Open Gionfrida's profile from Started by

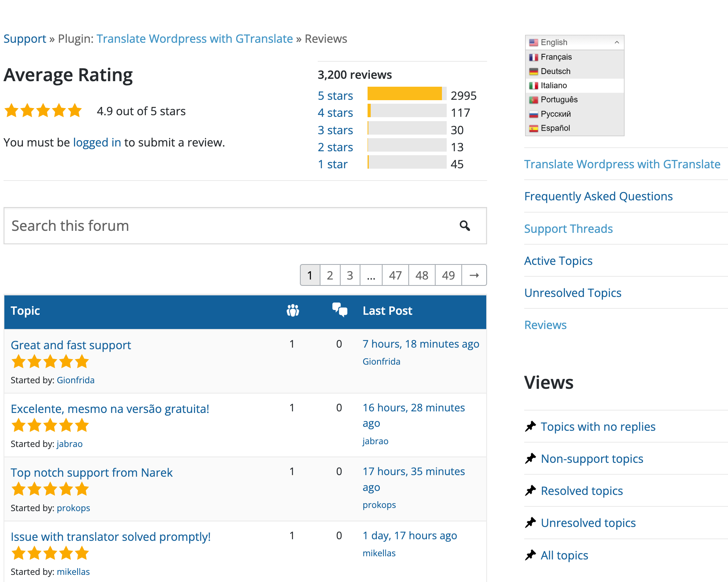76,380
